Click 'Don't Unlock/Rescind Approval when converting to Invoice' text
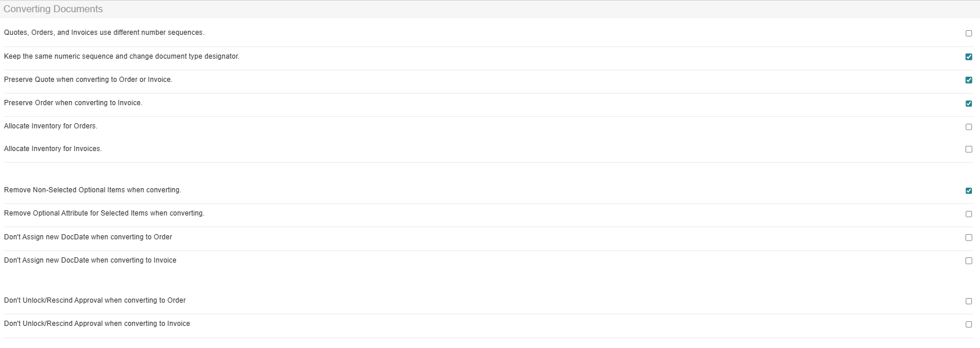This screenshot has height=348, width=980. point(97,324)
